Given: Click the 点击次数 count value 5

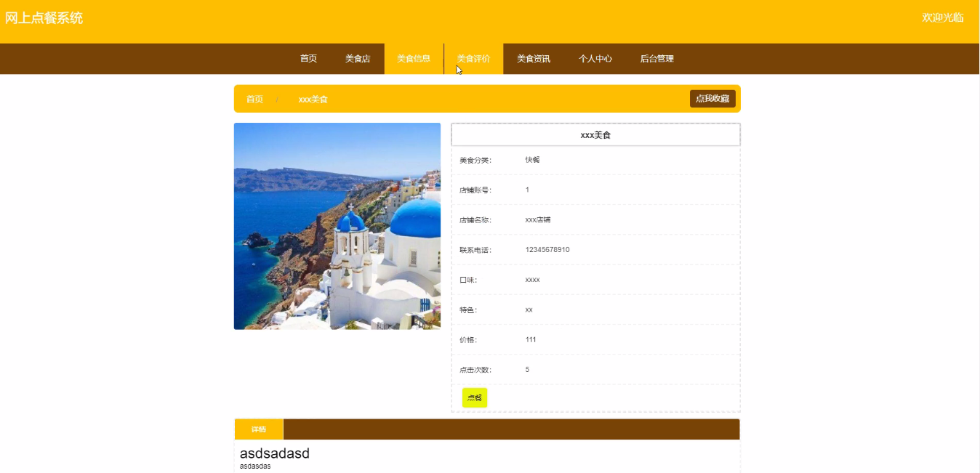Looking at the screenshot, I should click(x=527, y=369).
